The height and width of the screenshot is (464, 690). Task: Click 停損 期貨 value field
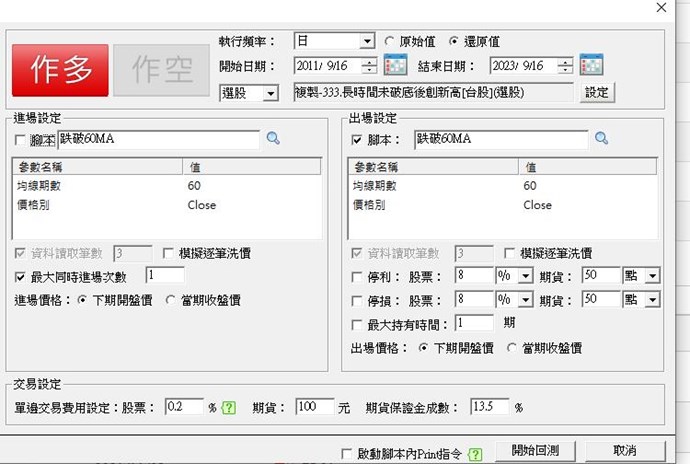(x=601, y=299)
